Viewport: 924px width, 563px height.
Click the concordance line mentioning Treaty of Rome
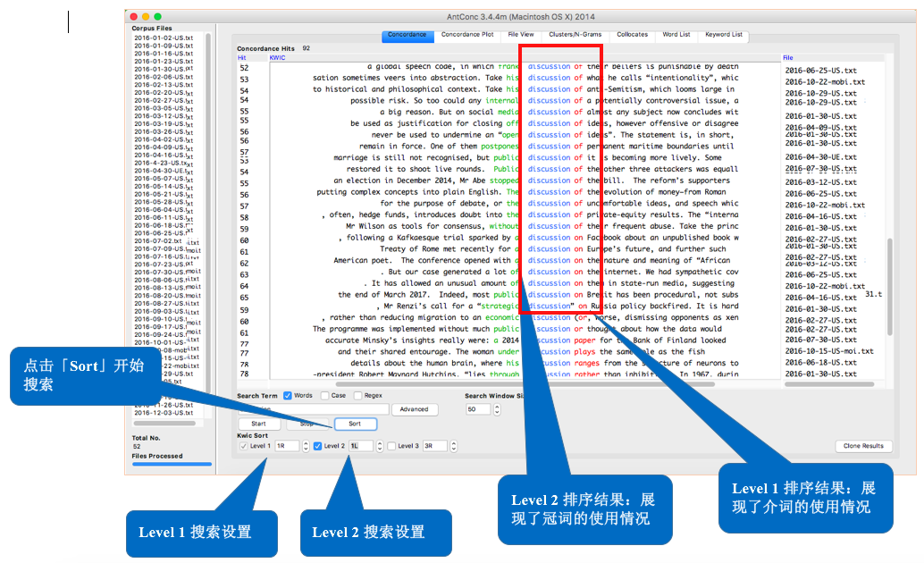click(553, 248)
